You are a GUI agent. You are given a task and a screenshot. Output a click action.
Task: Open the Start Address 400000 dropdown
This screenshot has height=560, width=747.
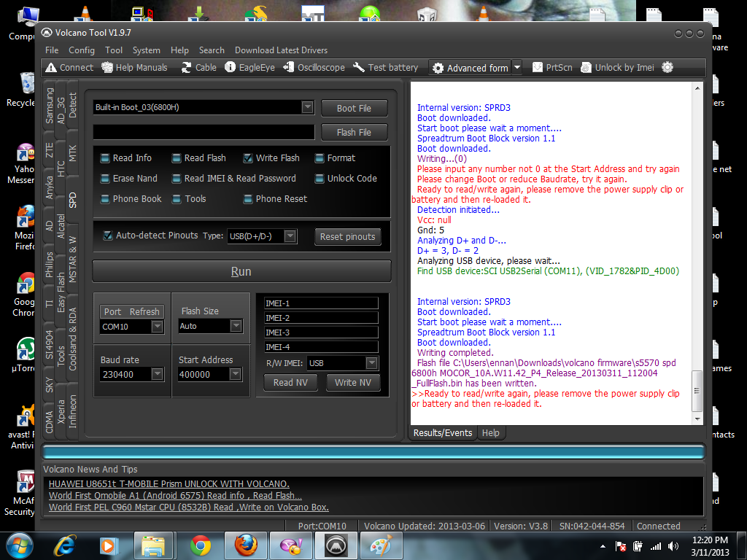pyautogui.click(x=236, y=374)
